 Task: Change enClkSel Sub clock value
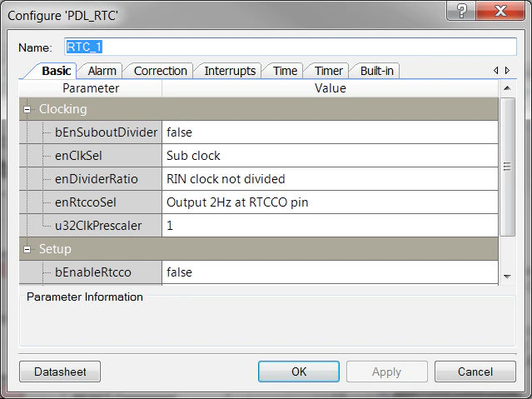tap(330, 156)
